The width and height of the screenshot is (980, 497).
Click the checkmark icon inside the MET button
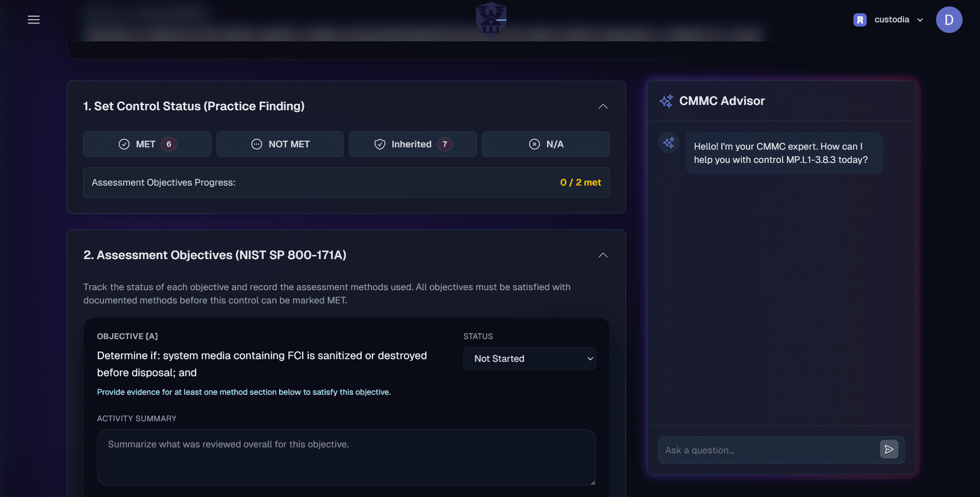pyautogui.click(x=124, y=144)
